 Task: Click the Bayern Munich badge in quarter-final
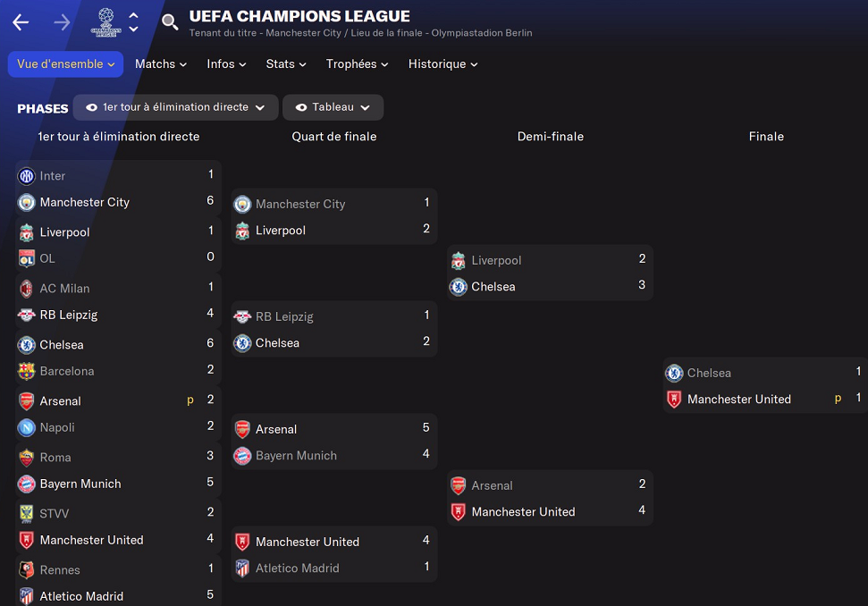242,456
